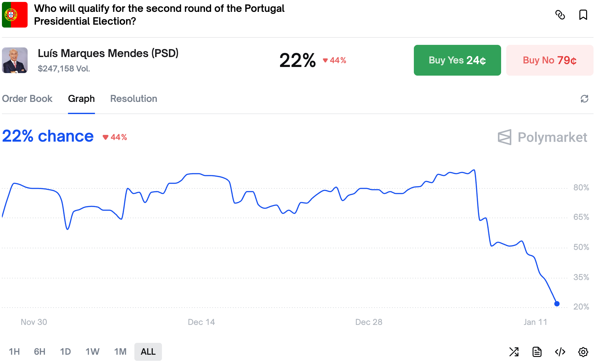Open the embed code icon
This screenshot has height=364, width=598.
560,352
